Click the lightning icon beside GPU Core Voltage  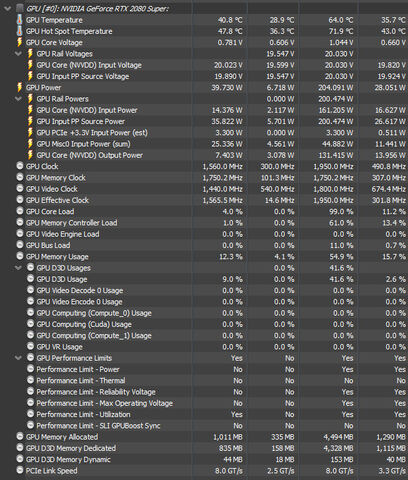[20, 42]
